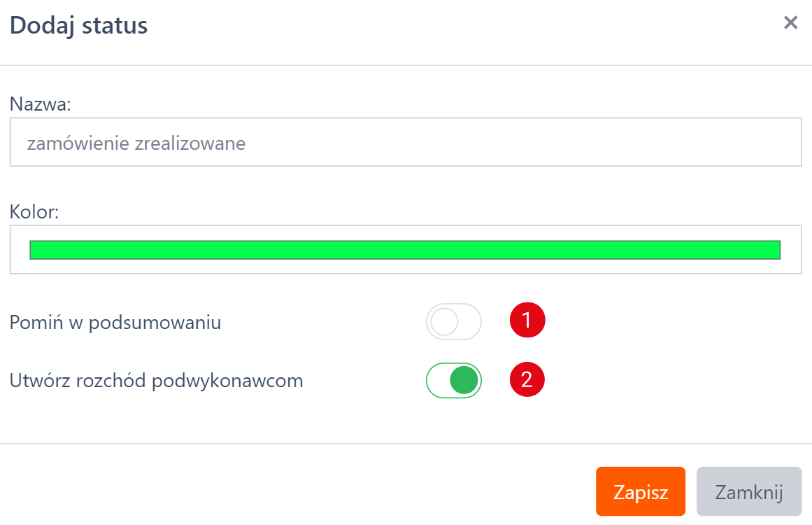Click the 'zamówienie zrealizowane' name input field

pyautogui.click(x=406, y=142)
